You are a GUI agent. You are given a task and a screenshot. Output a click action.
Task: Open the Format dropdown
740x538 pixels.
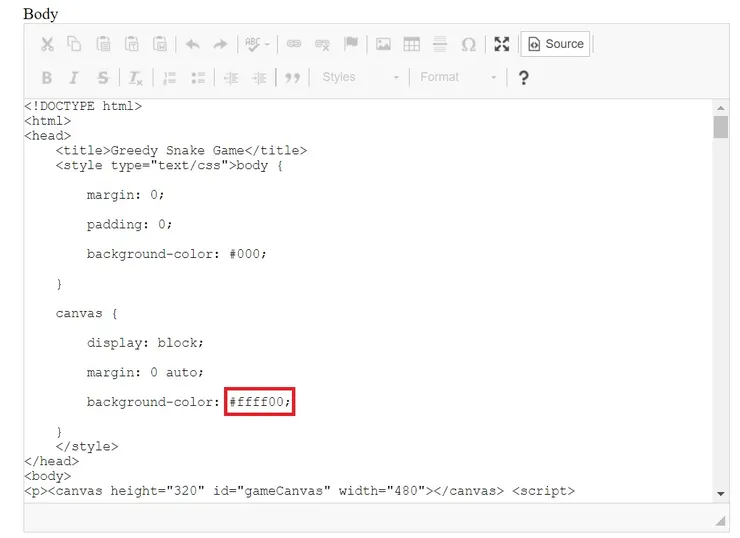(x=458, y=77)
